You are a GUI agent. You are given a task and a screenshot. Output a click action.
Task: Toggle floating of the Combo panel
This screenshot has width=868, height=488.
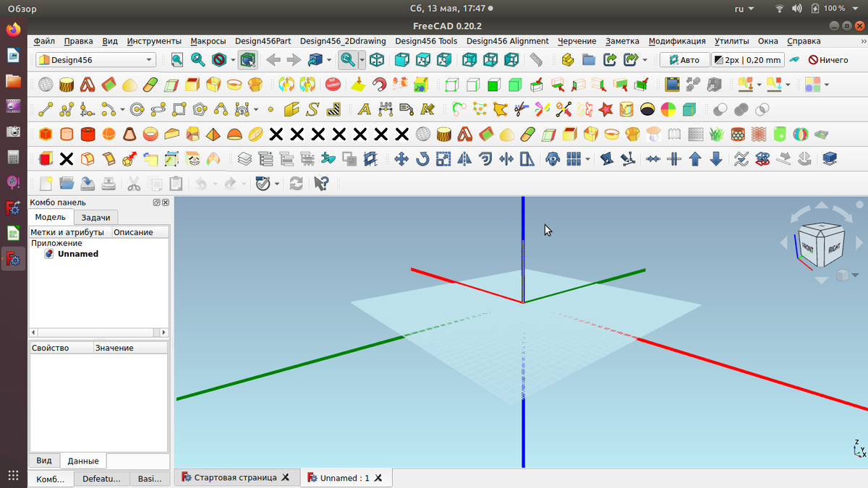click(x=156, y=203)
